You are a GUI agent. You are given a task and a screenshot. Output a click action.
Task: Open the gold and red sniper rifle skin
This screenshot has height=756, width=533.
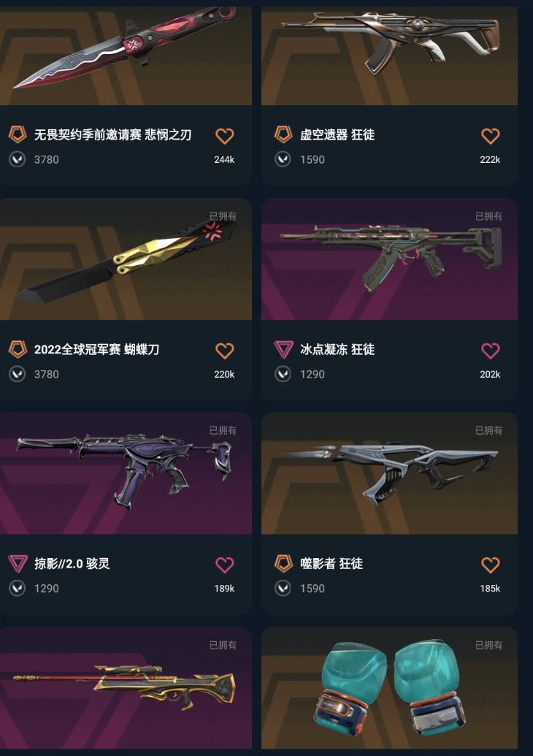[x=126, y=688]
